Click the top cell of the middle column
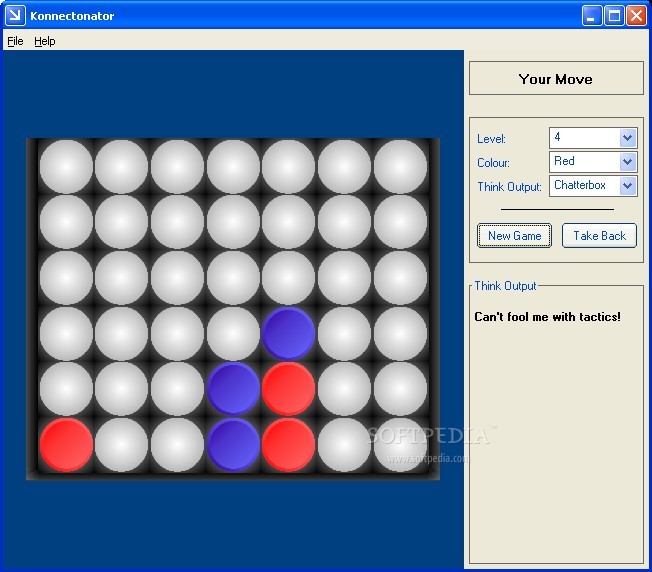The image size is (652, 572). [233, 166]
